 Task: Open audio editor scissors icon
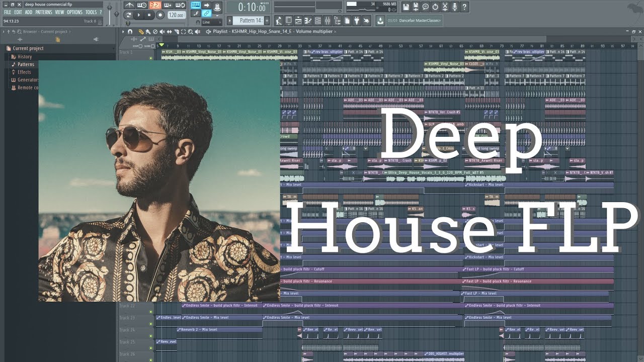click(445, 7)
